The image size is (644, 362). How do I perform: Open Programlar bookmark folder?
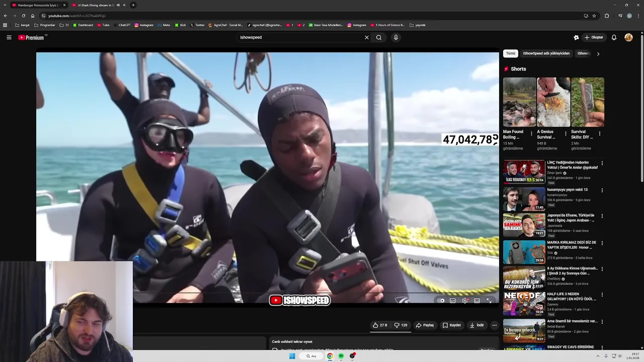click(45, 25)
